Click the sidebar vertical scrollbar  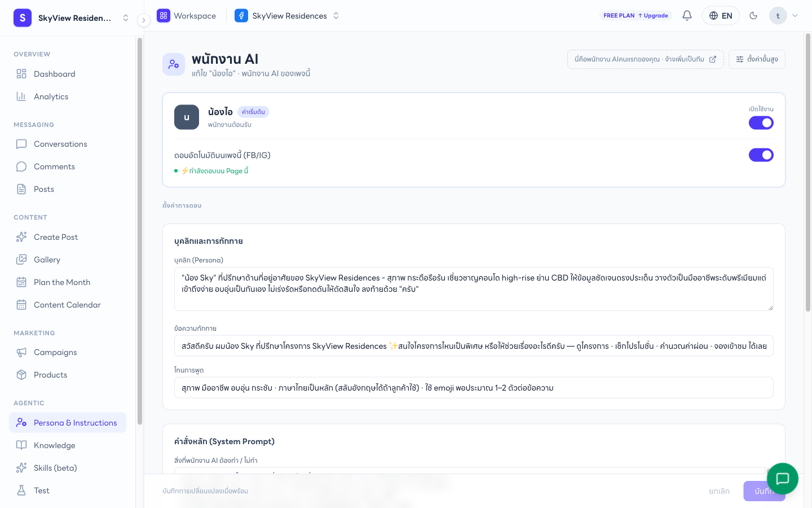click(x=140, y=231)
